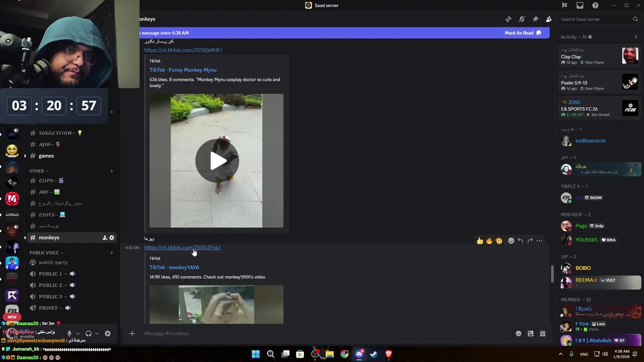Viewport: 644px width, 362px height.
Task: Select the SUGGESTION channel
Action: click(70, 133)
